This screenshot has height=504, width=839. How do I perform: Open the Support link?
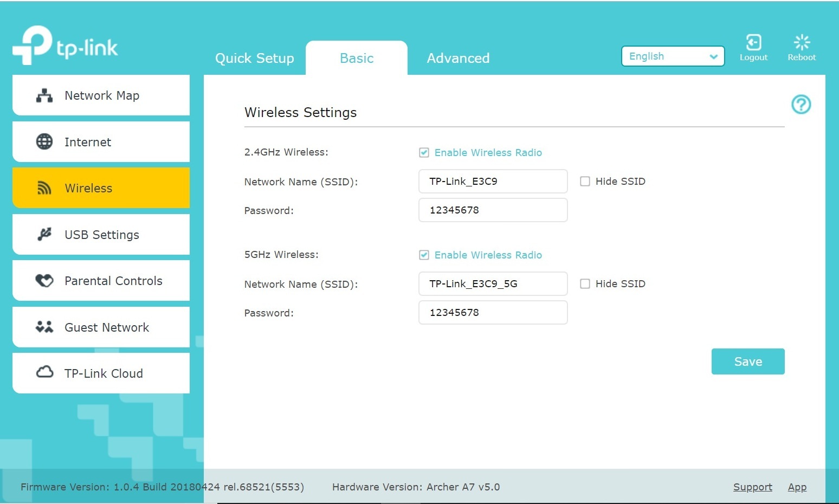click(x=753, y=487)
